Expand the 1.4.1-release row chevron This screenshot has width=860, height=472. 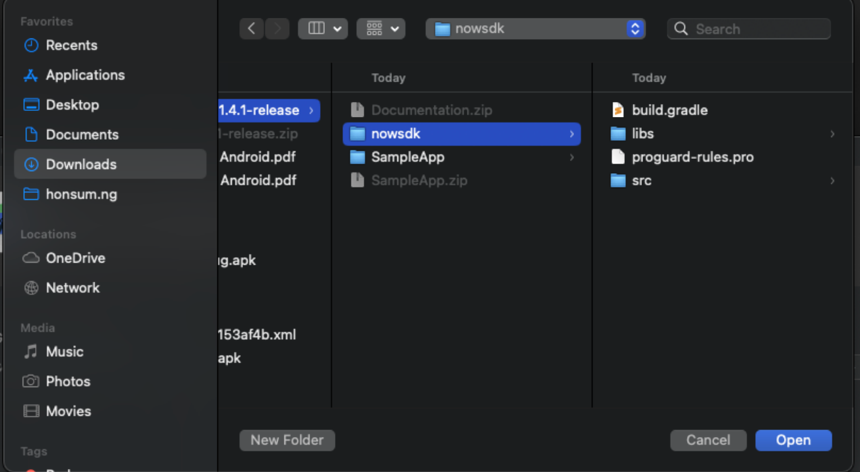[311, 110]
